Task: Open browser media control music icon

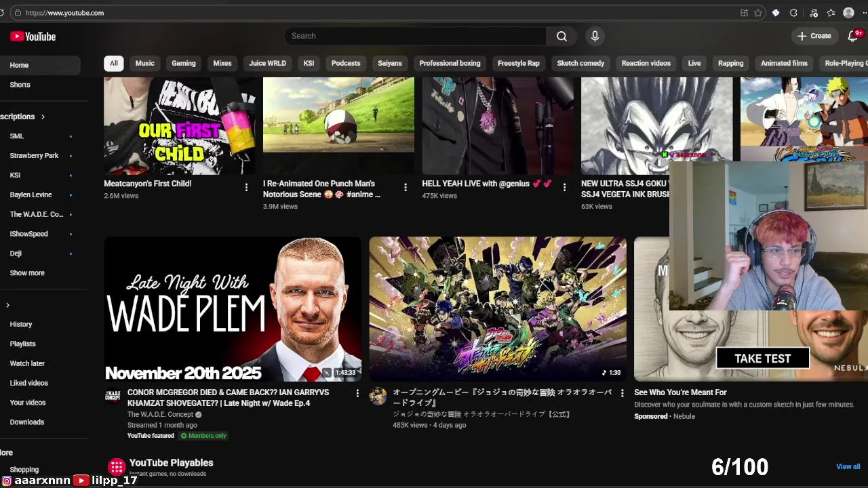Action: tap(813, 13)
